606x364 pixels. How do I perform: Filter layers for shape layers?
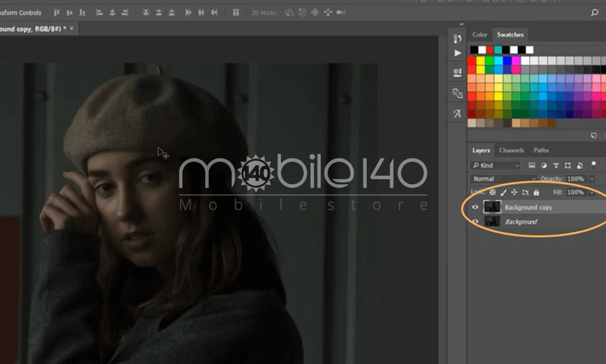tap(567, 165)
